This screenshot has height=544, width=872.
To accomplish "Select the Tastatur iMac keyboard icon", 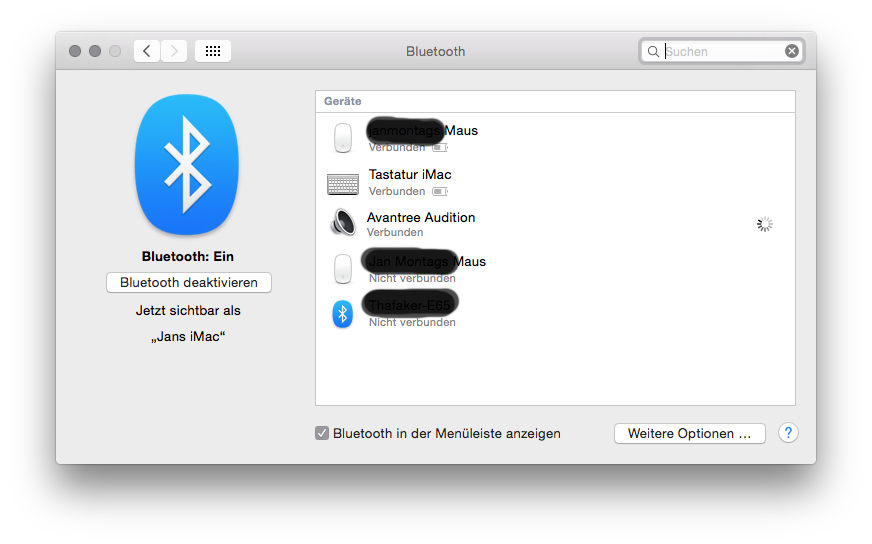I will 343,183.
